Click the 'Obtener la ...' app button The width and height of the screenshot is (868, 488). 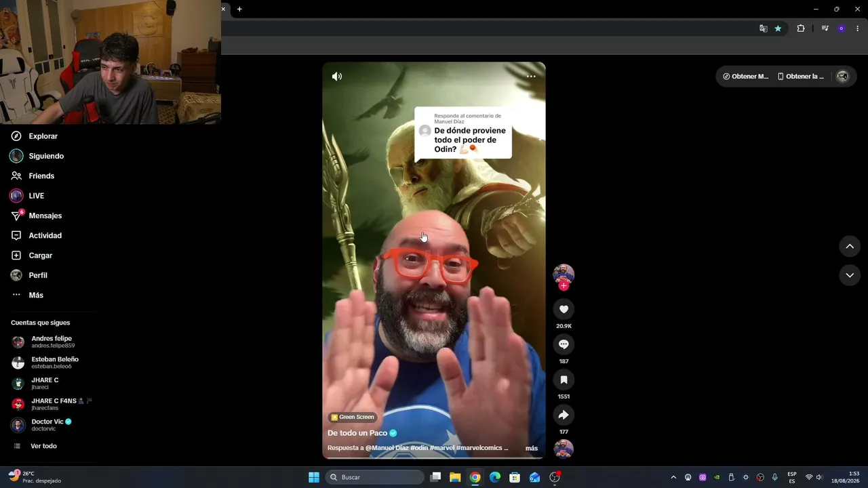coord(801,77)
